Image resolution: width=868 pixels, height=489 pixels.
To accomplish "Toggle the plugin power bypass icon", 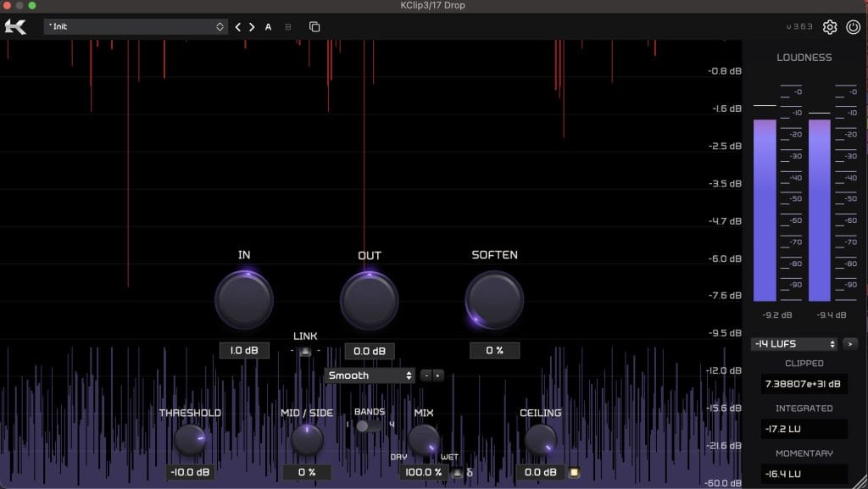I will [x=852, y=27].
